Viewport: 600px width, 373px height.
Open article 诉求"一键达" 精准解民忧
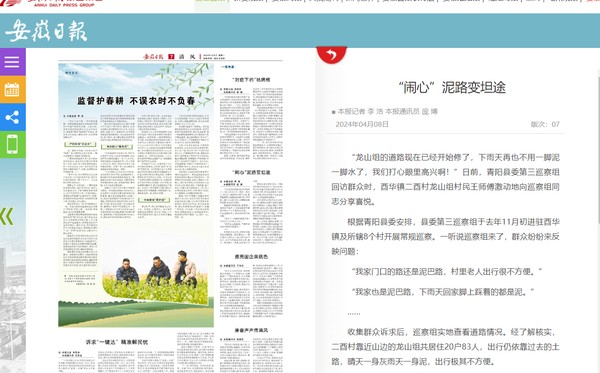tap(117, 342)
